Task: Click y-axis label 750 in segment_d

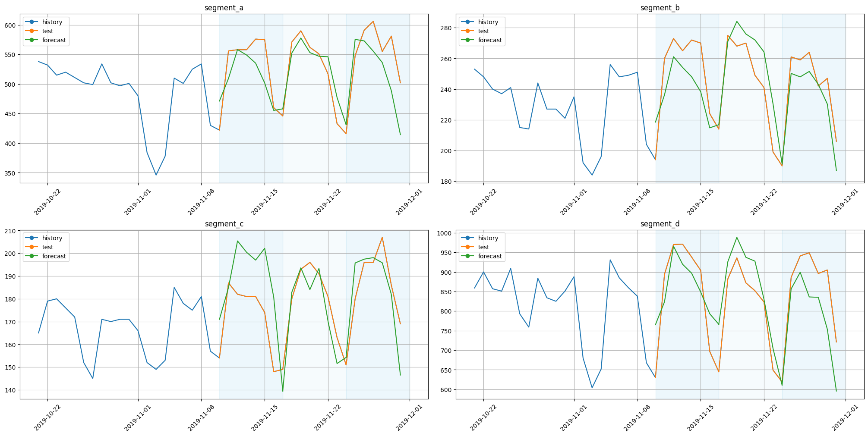Action: click(447, 331)
